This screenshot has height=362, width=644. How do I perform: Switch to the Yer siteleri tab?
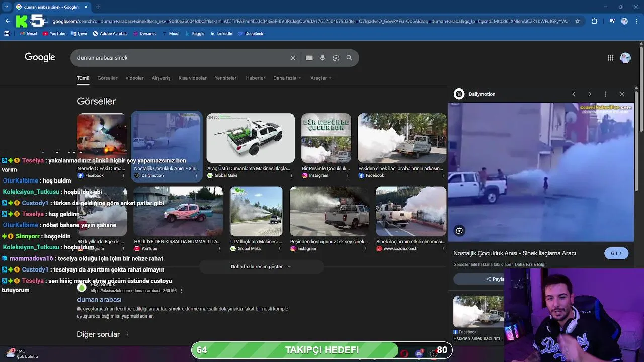226,78
